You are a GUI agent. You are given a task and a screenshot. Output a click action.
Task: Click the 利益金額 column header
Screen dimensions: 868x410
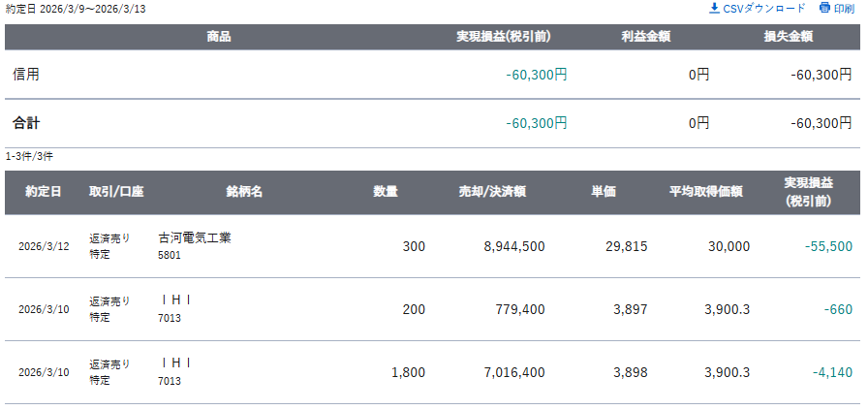646,37
